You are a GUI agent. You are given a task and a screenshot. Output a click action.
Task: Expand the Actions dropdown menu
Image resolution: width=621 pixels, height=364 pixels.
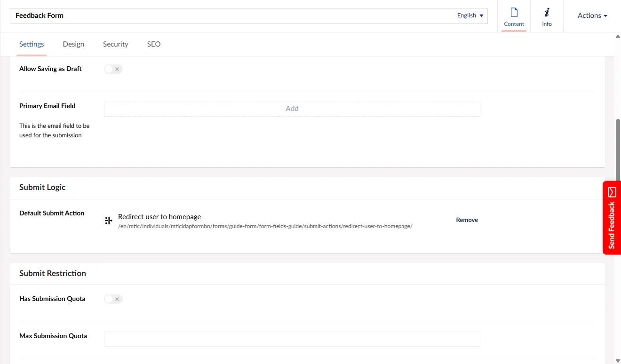pyautogui.click(x=592, y=16)
